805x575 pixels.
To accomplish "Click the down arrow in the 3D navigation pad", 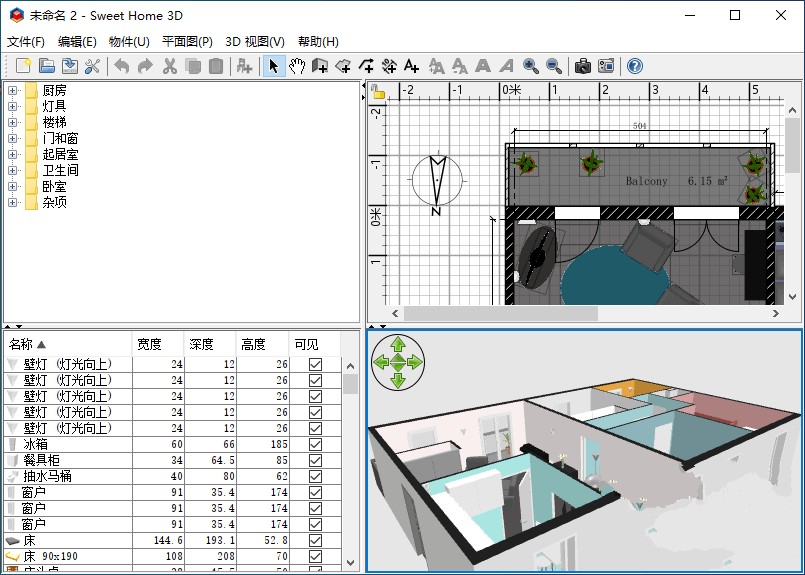I will coord(398,380).
